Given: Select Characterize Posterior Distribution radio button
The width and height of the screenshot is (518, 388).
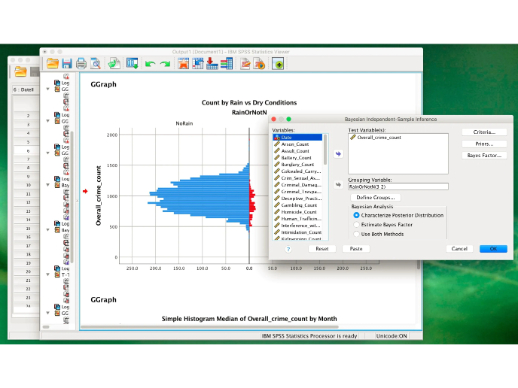Looking at the screenshot, I should click(x=356, y=215).
